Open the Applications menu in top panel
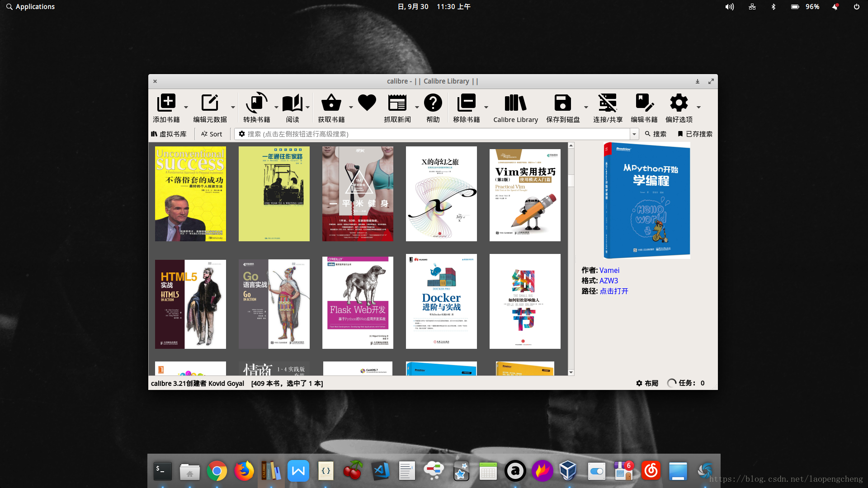The height and width of the screenshot is (488, 868). click(x=30, y=7)
